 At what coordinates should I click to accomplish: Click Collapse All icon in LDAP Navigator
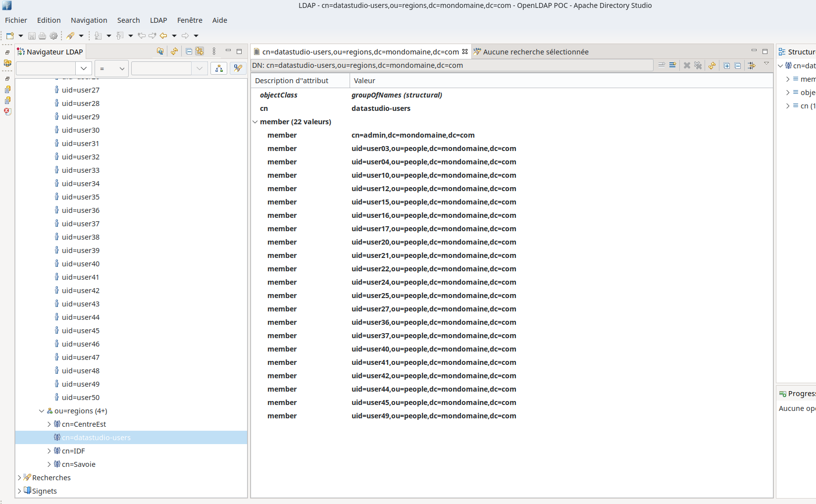[189, 51]
